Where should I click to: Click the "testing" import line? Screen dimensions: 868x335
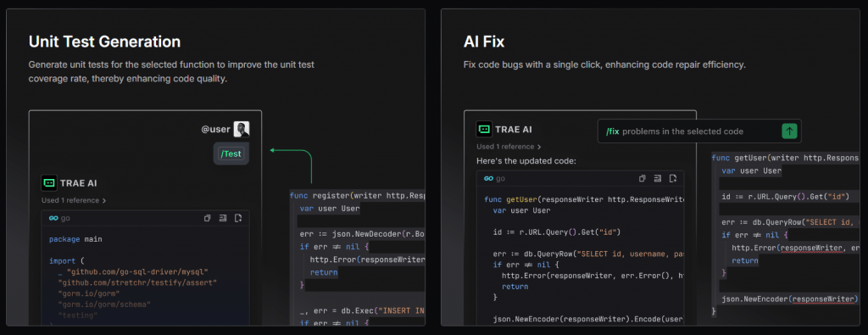pyautogui.click(x=77, y=315)
